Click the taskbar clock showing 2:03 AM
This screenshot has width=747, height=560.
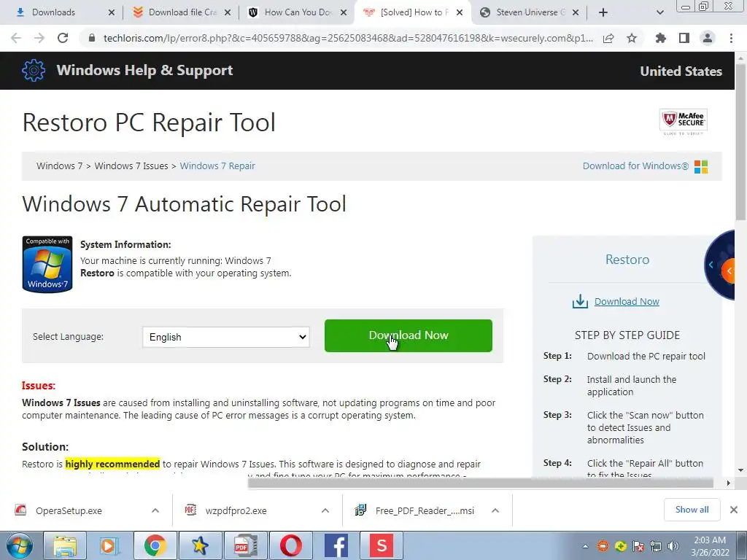pyautogui.click(x=710, y=546)
